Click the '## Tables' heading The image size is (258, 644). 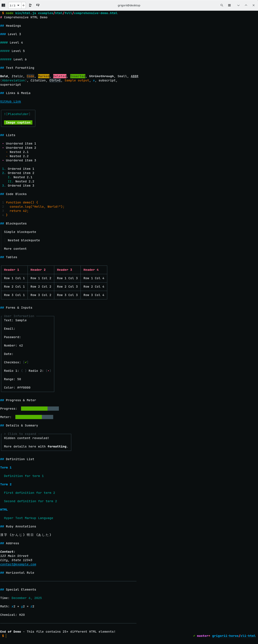9,257
